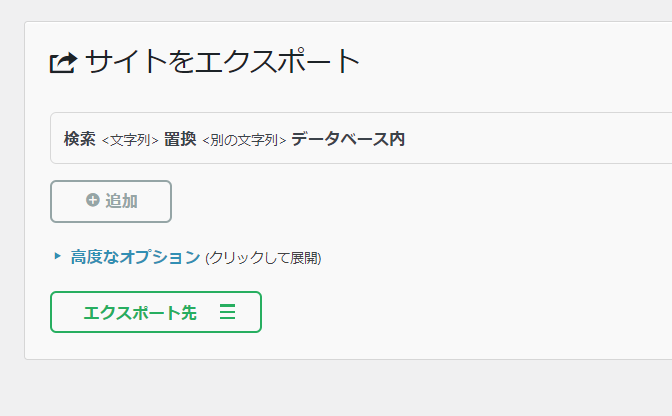The width and height of the screenshot is (672, 416).
Task: Click the <文字列> search placeholder
Action: pyautogui.click(x=130, y=141)
